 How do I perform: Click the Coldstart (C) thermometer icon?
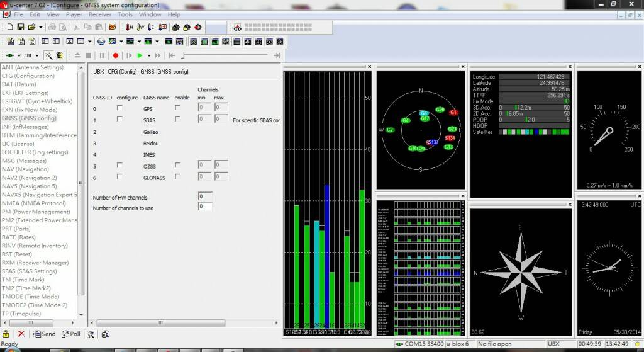[152, 27]
